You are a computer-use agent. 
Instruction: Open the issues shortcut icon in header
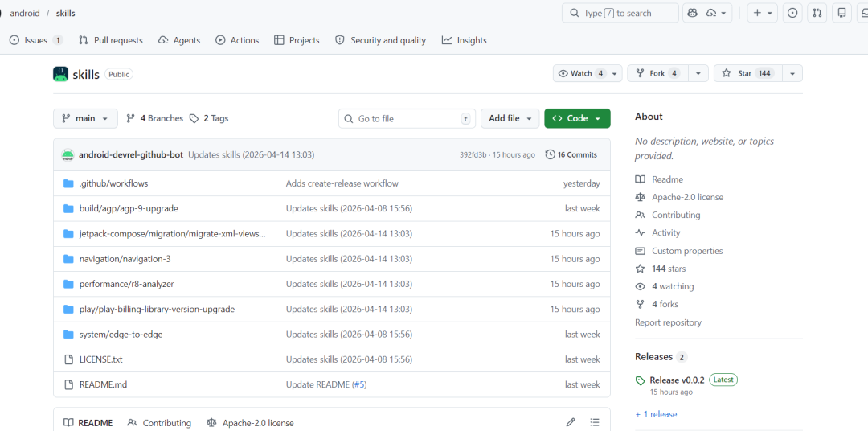pyautogui.click(x=792, y=13)
